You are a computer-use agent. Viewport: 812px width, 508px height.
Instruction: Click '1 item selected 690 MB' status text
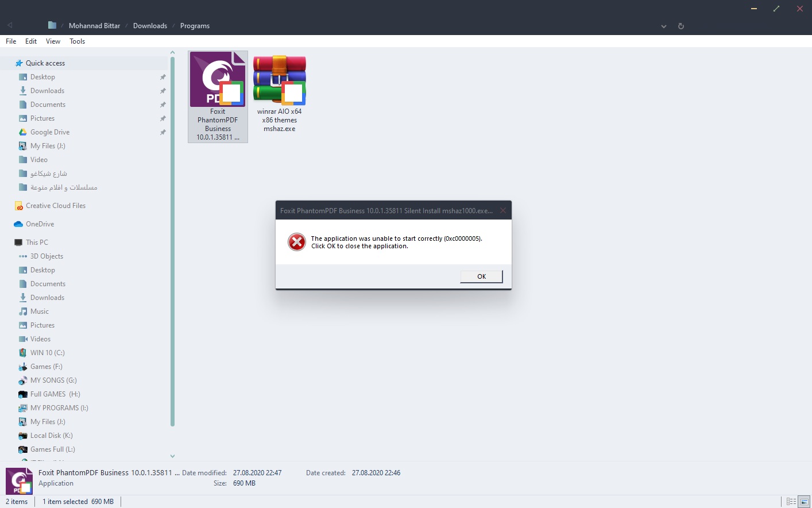click(78, 502)
